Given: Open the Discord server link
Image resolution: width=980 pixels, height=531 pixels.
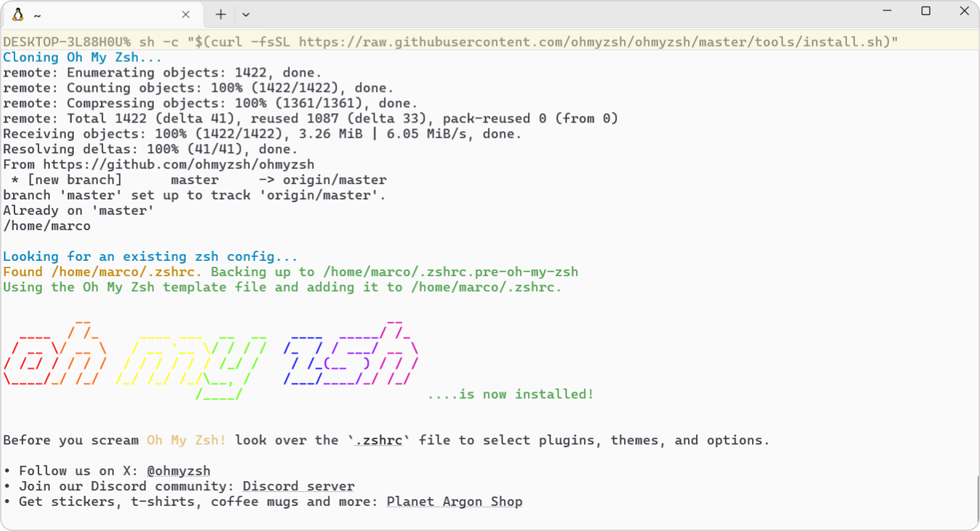Looking at the screenshot, I should click(x=298, y=486).
